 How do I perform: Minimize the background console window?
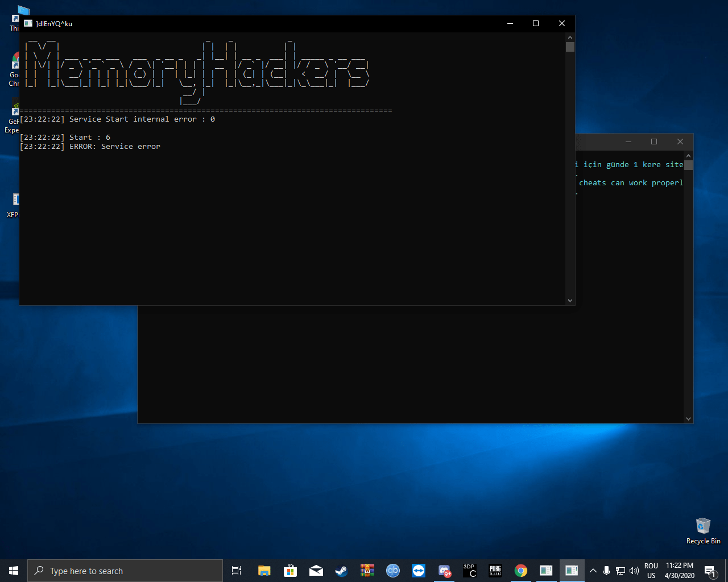click(628, 142)
